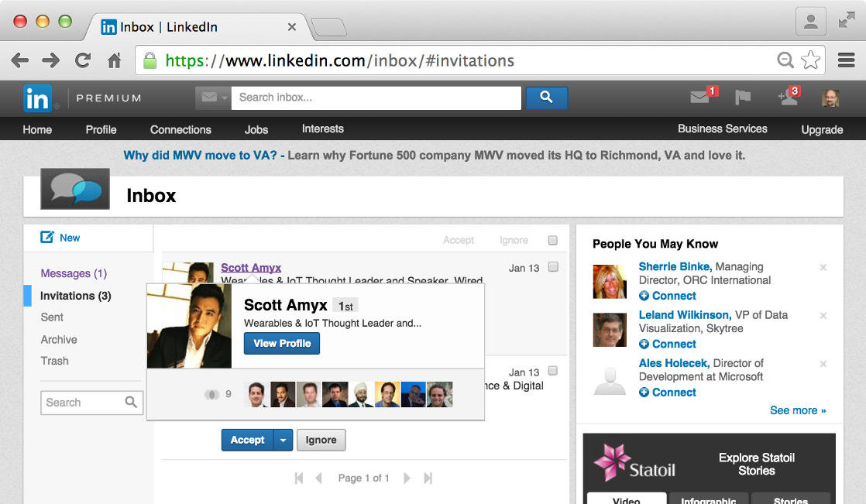866x504 pixels.
Task: Open the Connections menu
Action: [x=180, y=129]
